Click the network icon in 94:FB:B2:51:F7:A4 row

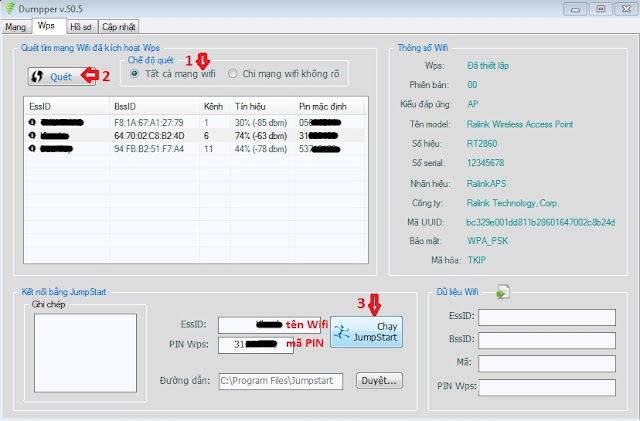[x=33, y=148]
